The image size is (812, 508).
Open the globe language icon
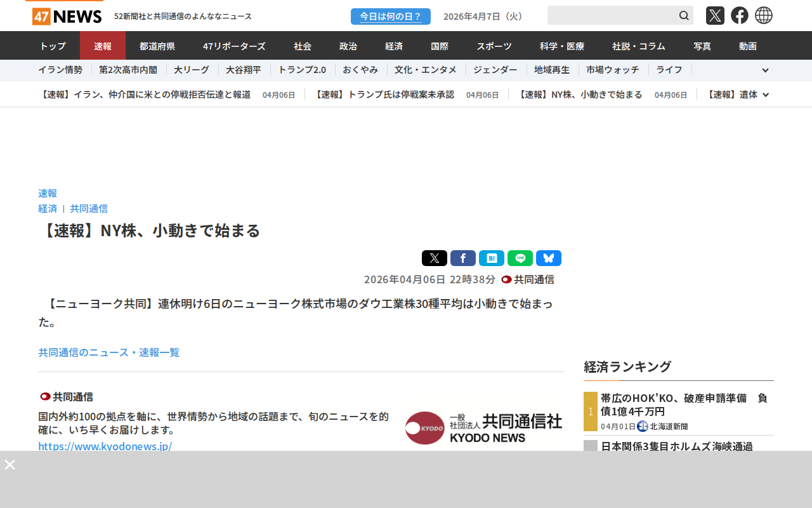click(764, 15)
